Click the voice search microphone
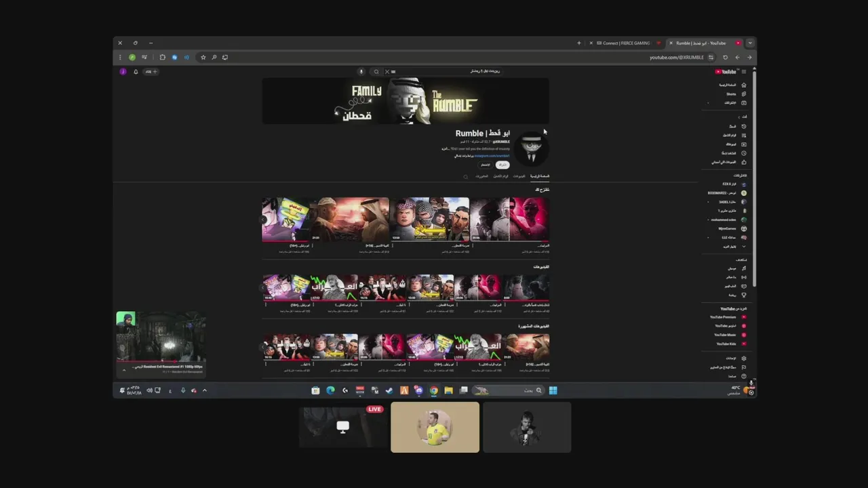 [361, 71]
